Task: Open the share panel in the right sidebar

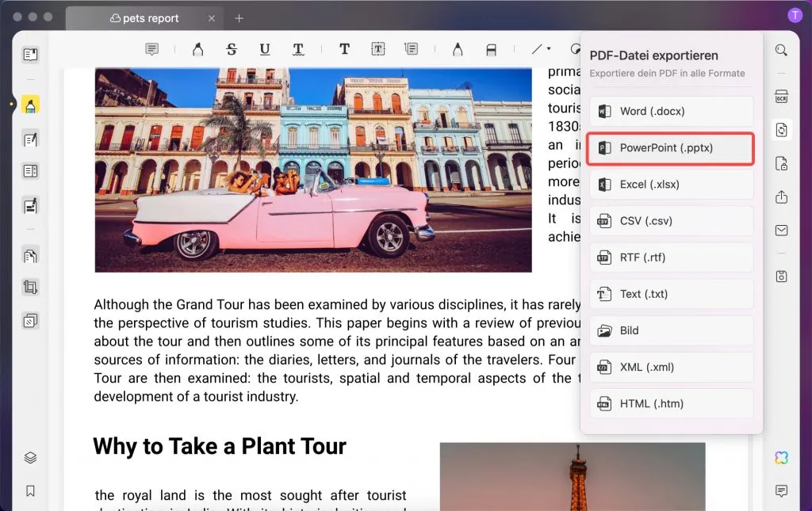Action: (781, 196)
